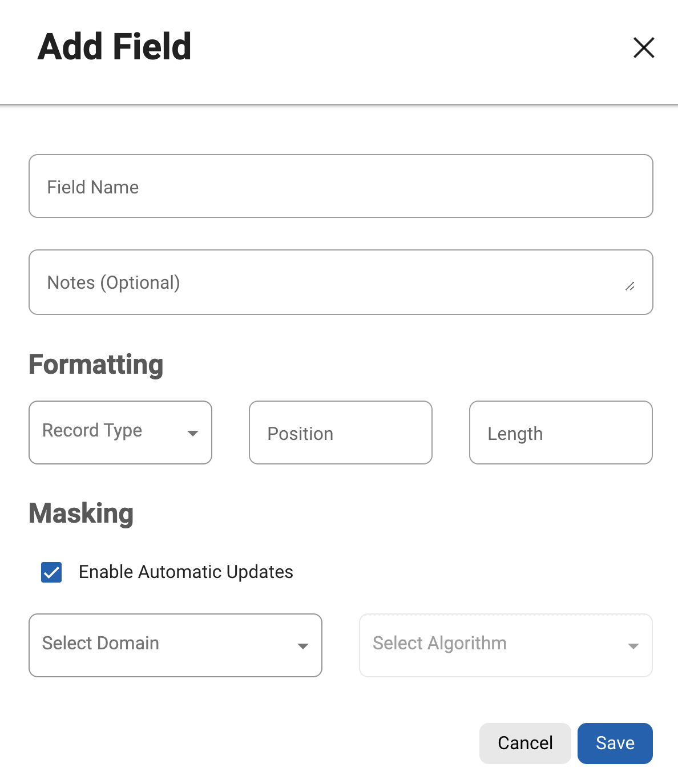Click the Formatting section heading
This screenshot has height=784, width=678.
(96, 365)
